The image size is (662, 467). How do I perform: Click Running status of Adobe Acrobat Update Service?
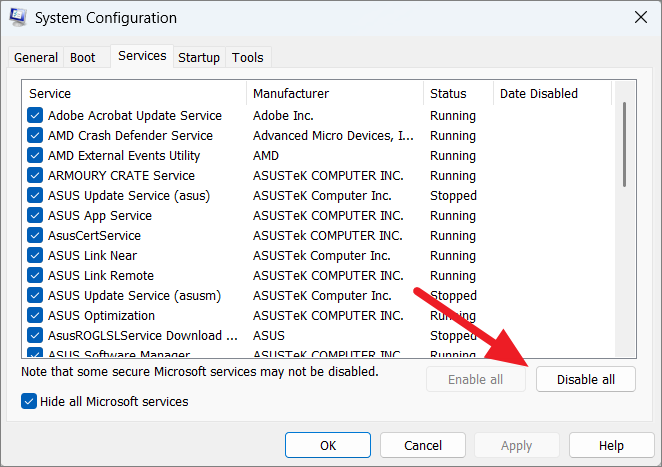pyautogui.click(x=453, y=115)
